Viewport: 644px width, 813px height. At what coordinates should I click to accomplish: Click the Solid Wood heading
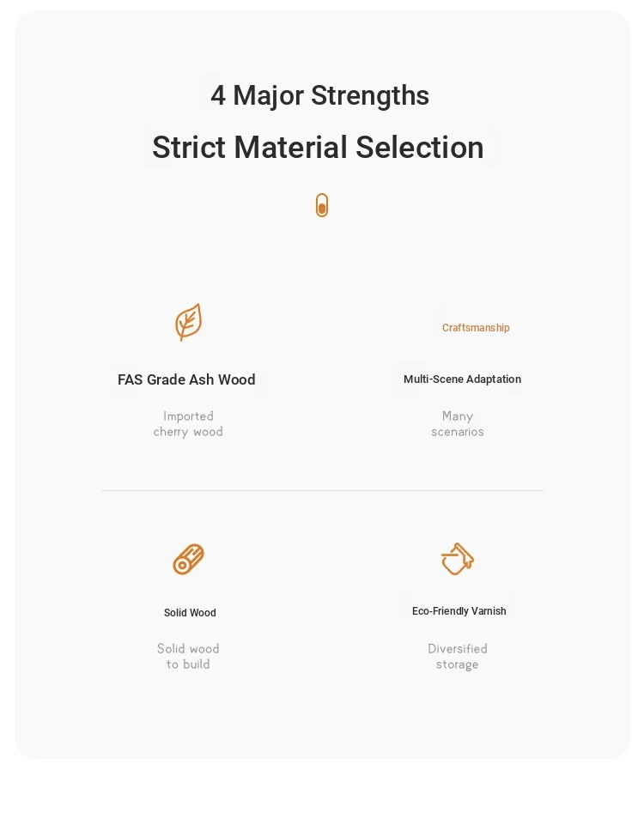pos(190,612)
